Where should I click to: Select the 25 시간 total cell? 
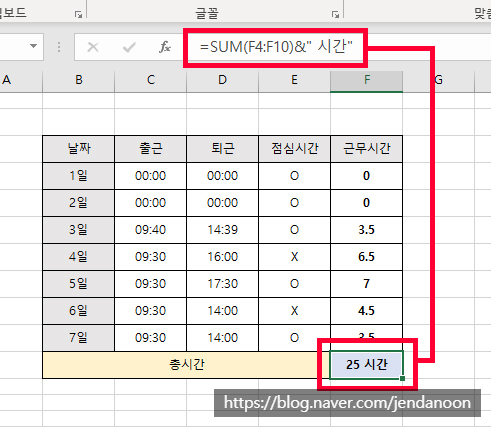pyautogui.click(x=367, y=365)
